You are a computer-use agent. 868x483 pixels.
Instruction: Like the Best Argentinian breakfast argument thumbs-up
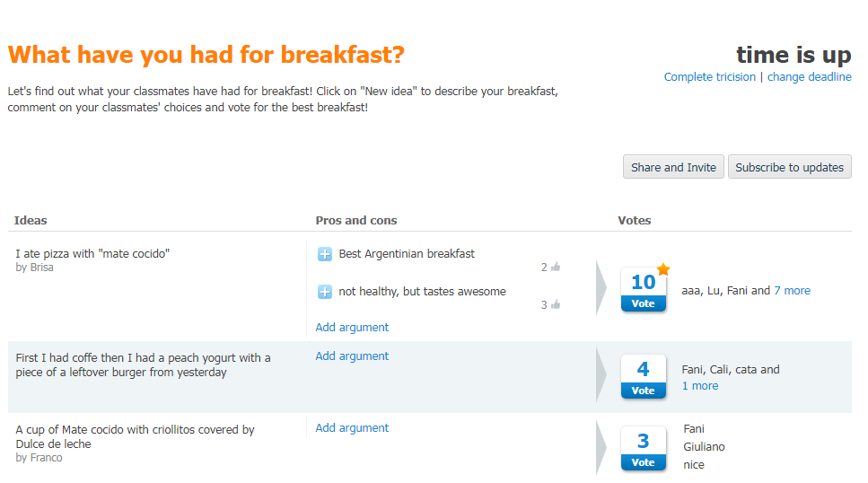point(556,267)
